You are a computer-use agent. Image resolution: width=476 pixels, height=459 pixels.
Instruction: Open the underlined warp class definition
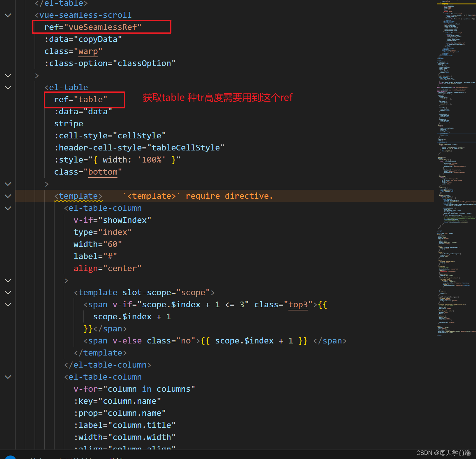point(88,51)
